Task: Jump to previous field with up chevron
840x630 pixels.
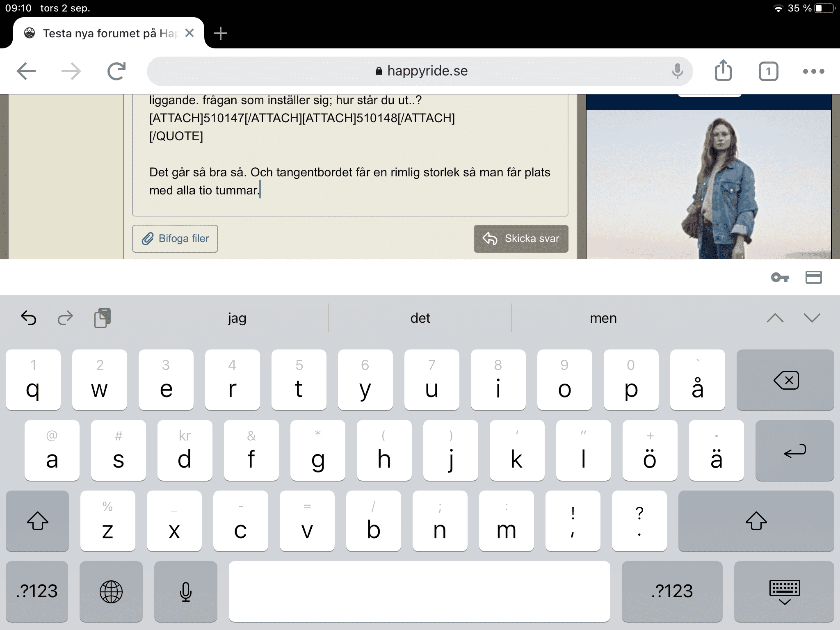Action: tap(775, 318)
